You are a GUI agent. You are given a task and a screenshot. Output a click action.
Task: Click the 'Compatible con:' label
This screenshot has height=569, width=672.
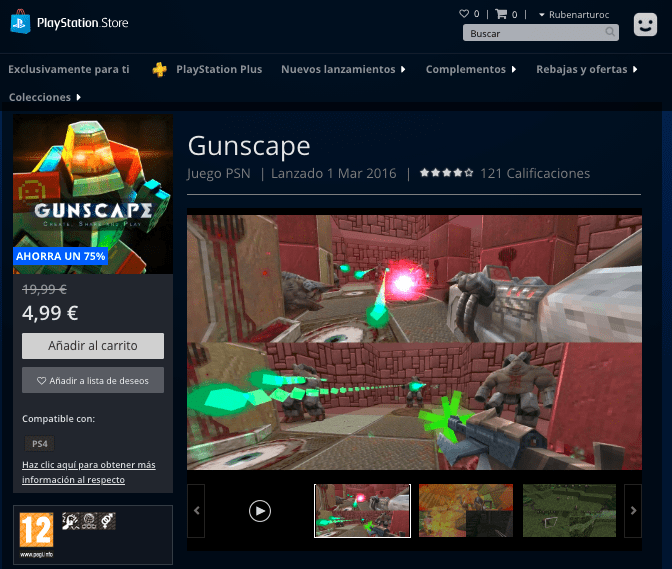[x=59, y=419]
